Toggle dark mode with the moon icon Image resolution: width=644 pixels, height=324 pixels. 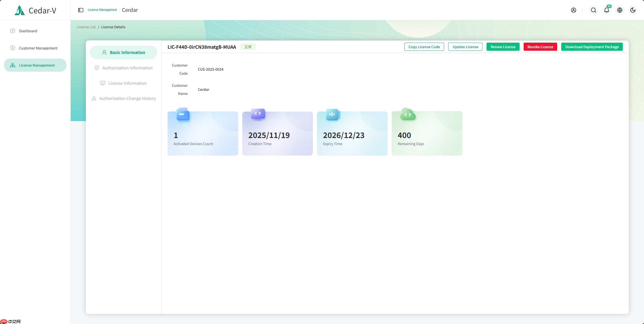(633, 10)
